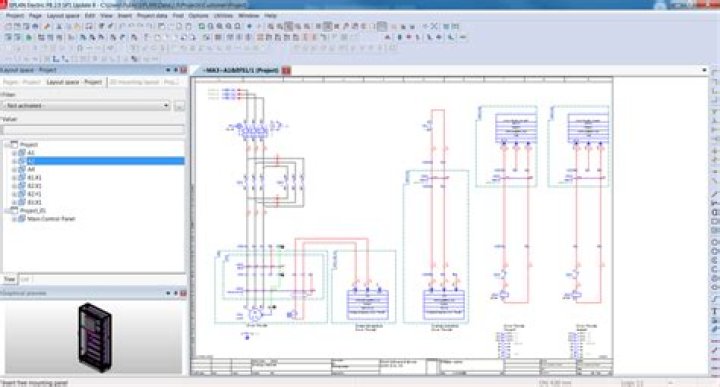Click the status text Insert free mounting panel

[x=34, y=382]
